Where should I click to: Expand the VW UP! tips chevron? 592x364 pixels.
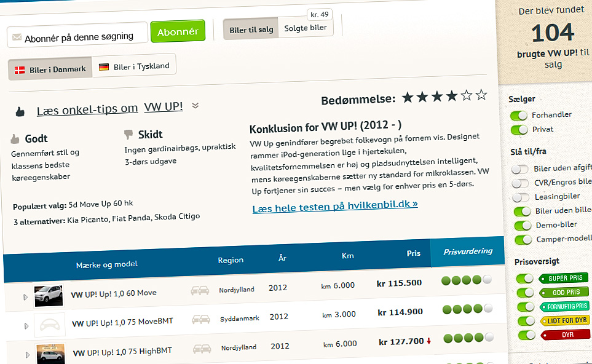[x=195, y=106]
